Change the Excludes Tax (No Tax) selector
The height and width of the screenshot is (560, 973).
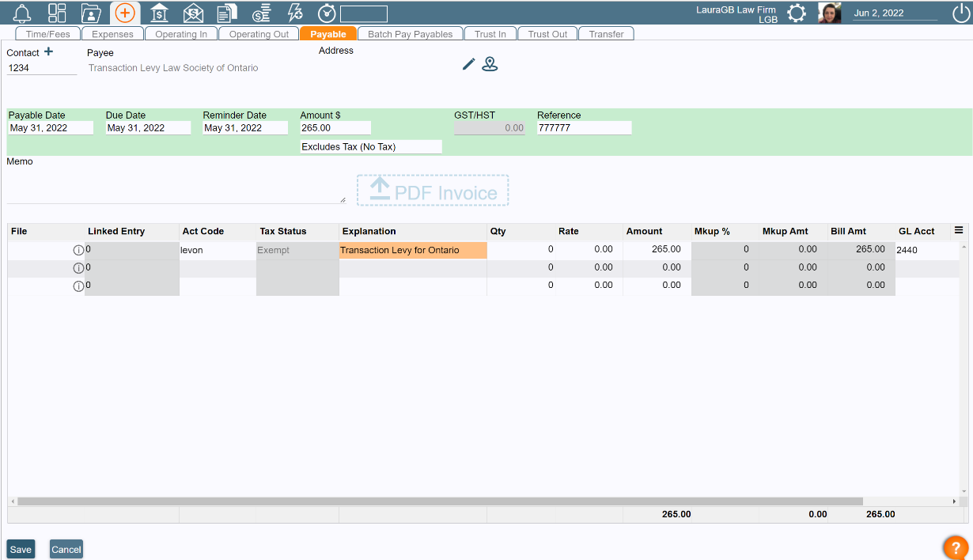click(x=369, y=146)
